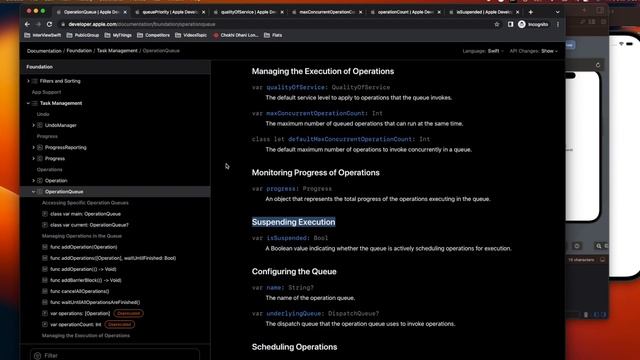Open func addOperation(Operation) in sidebar
Viewport: 640px width, 360px height.
83,247
